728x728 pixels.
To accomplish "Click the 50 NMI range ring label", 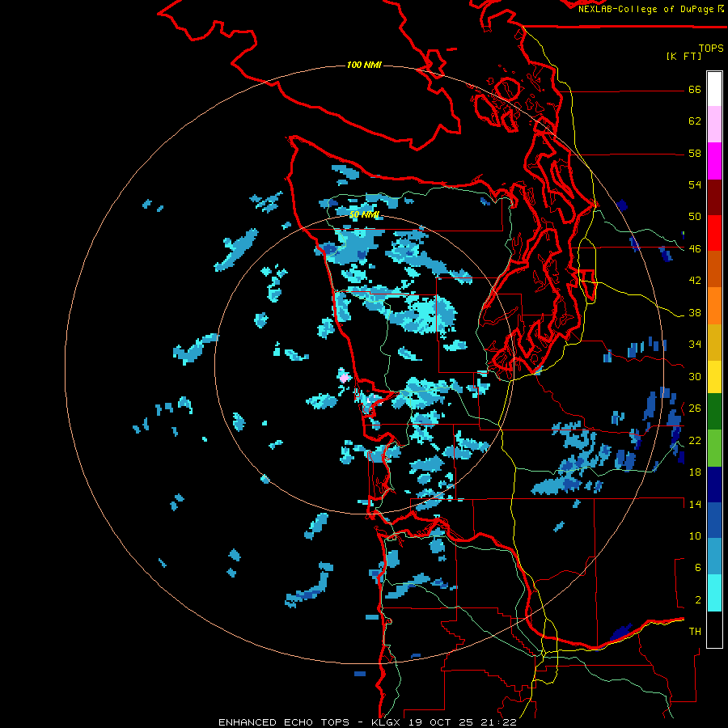I will coord(365,215).
